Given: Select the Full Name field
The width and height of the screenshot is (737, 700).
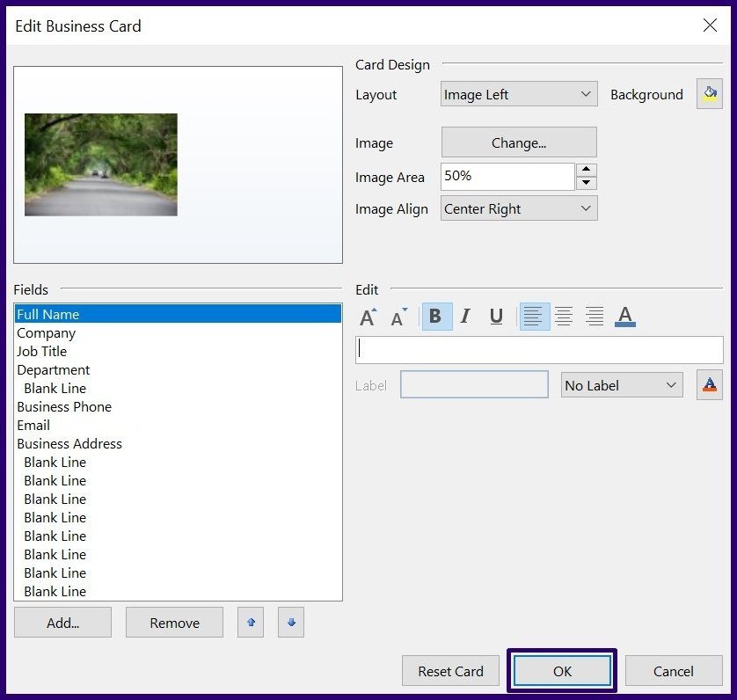Looking at the screenshot, I should [179, 314].
